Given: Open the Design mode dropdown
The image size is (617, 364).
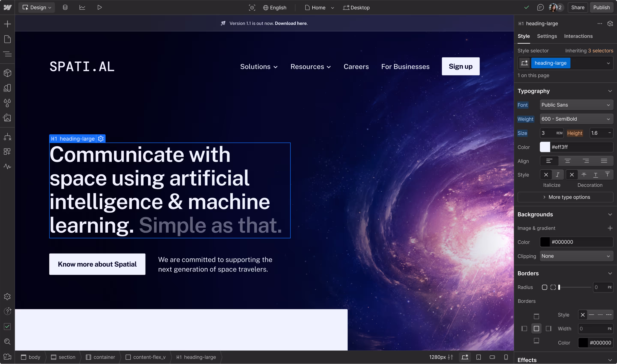Looking at the screenshot, I should coord(37,7).
